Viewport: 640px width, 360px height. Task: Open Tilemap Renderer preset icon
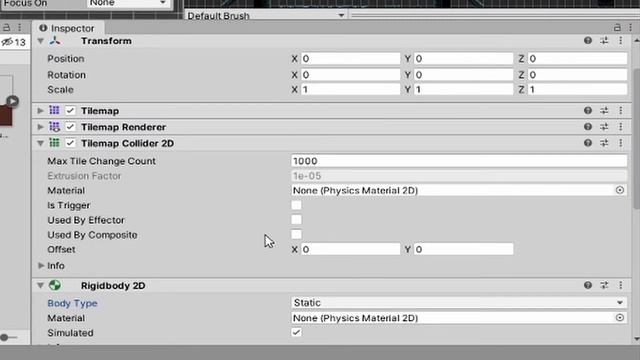(x=604, y=127)
